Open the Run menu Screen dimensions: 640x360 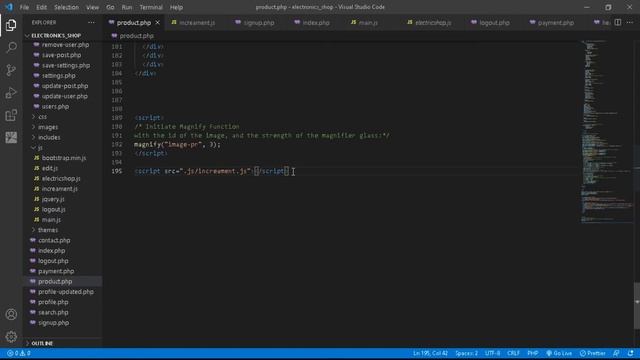[127, 7]
